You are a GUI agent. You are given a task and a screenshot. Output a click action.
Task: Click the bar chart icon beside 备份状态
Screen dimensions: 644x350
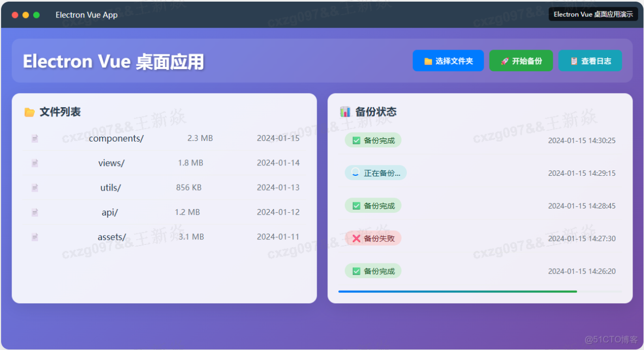(x=346, y=111)
